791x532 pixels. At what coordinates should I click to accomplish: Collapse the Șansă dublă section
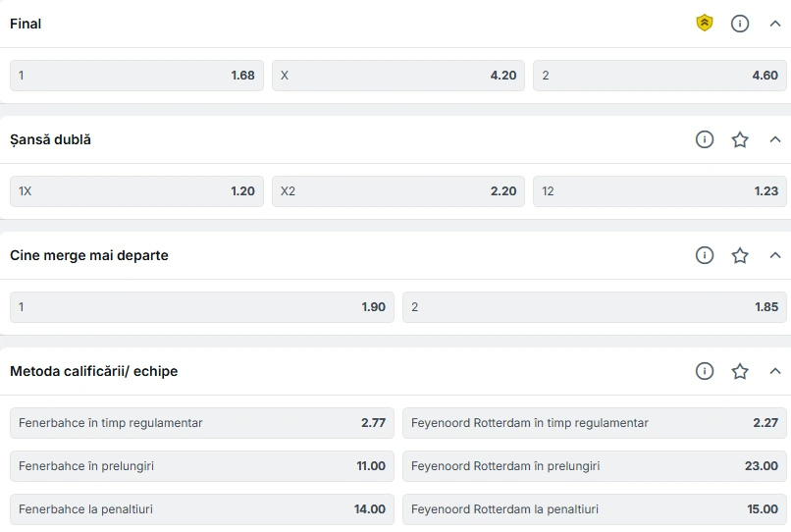pos(775,139)
